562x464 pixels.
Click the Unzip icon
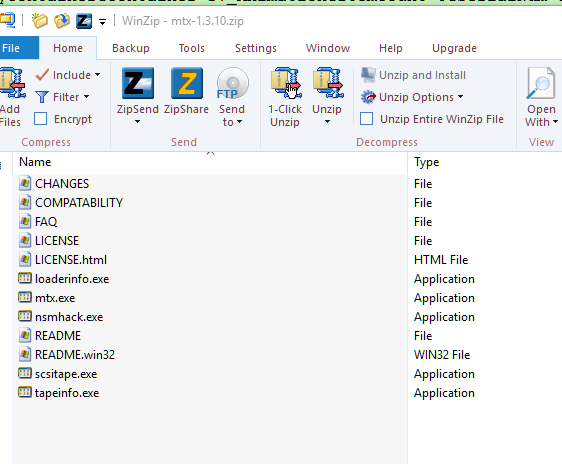pyautogui.click(x=328, y=83)
